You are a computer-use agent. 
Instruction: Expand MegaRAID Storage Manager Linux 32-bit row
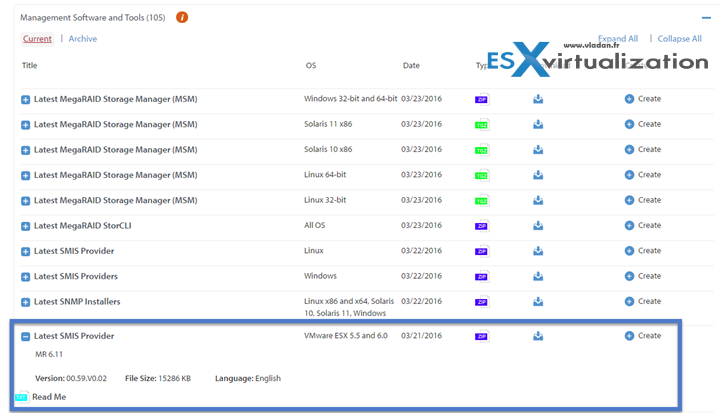click(26, 200)
